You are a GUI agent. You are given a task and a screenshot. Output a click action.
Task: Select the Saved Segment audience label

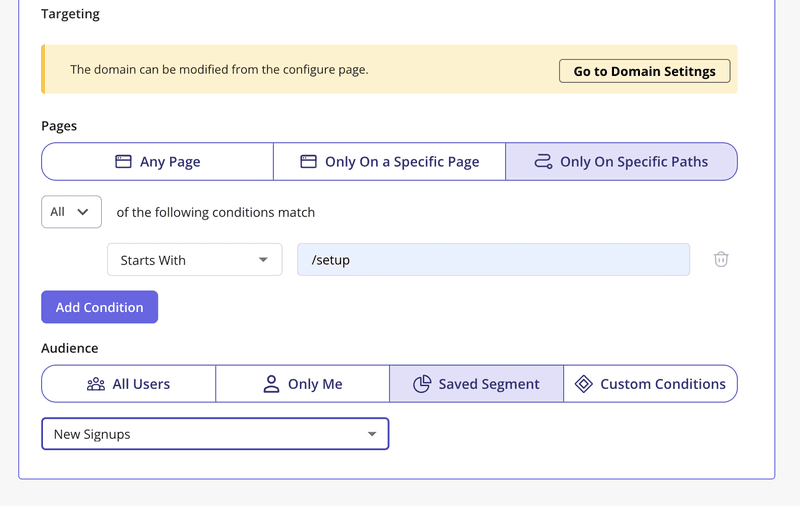tap(489, 384)
